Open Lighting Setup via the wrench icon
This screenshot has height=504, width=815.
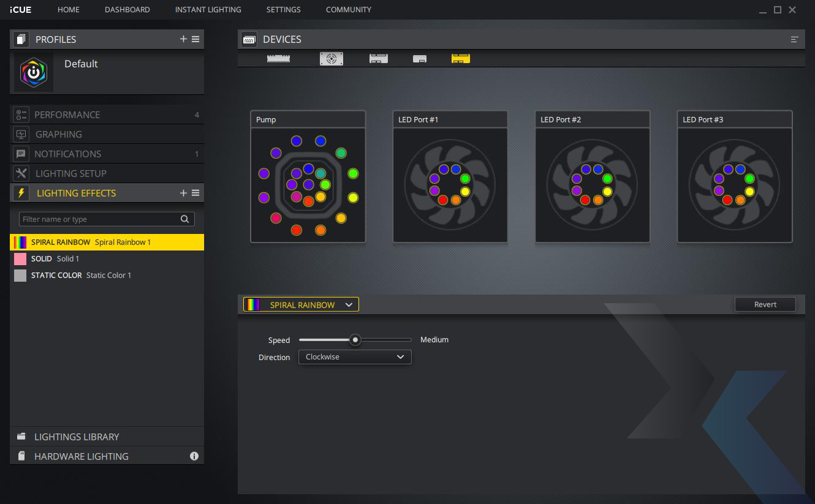click(21, 173)
